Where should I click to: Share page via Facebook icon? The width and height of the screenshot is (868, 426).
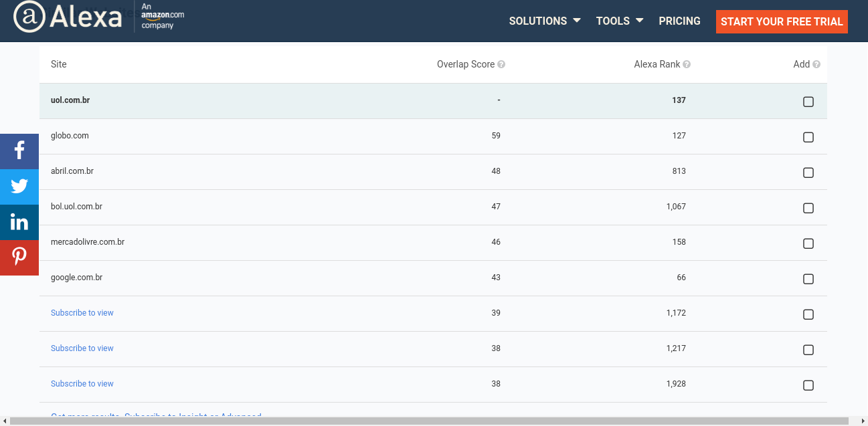[19, 151]
